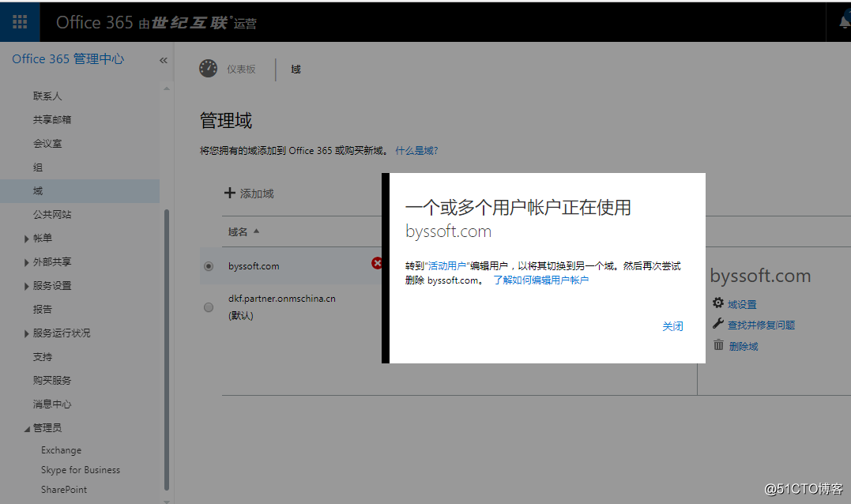Click 关闭 to close the dialog
Image resolution: width=851 pixels, height=504 pixels.
pyautogui.click(x=672, y=326)
